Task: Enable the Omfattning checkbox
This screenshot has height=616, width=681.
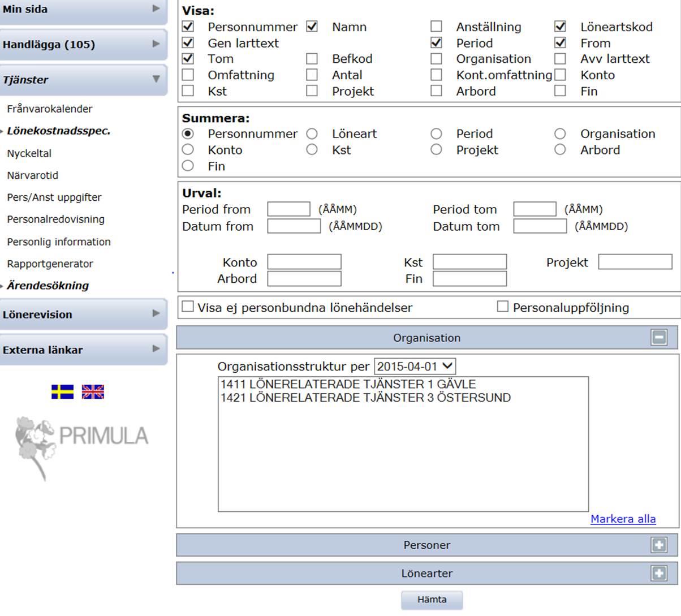Action: tap(188, 75)
